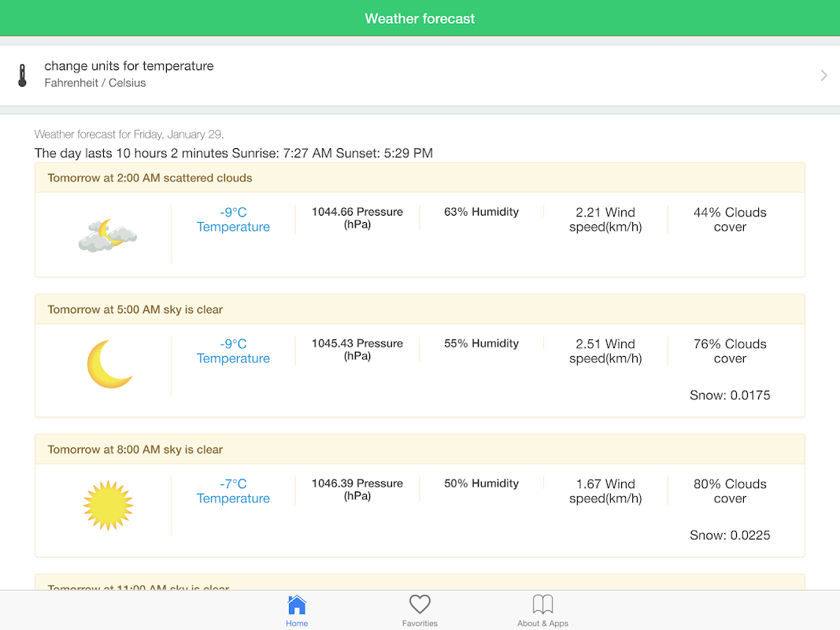Image resolution: width=840 pixels, height=630 pixels.
Task: Click the About & Apps book icon
Action: (x=543, y=605)
